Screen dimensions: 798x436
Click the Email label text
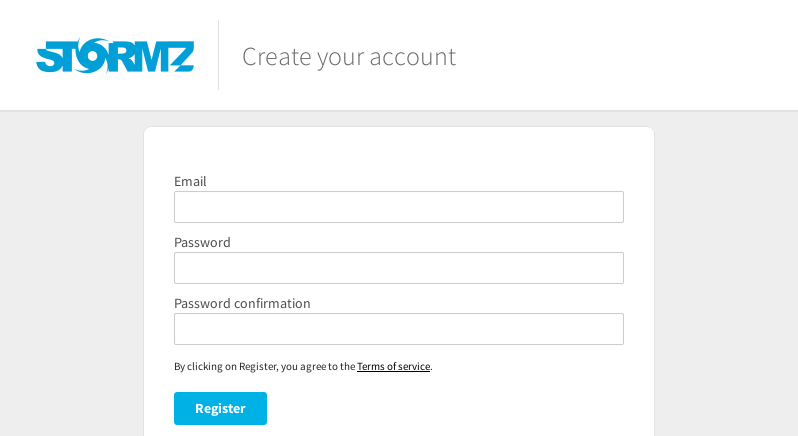tap(190, 182)
